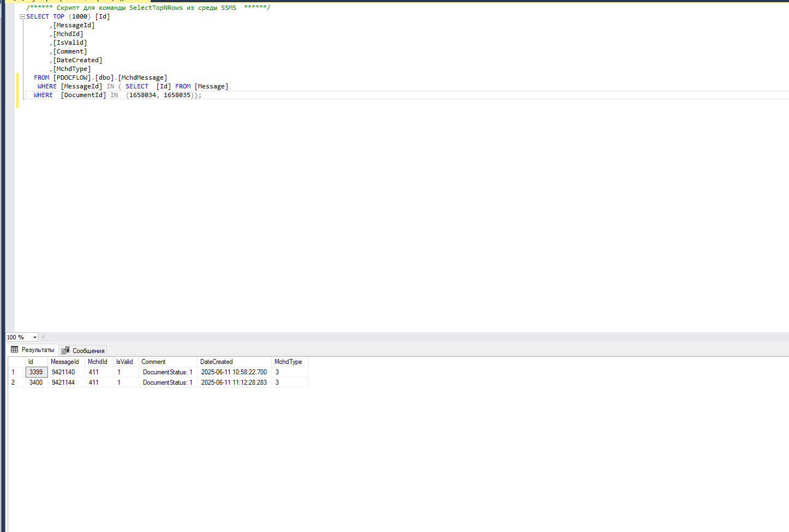Viewport: 789px width, 532px height.
Task: Place cursor on value 1658034 in query
Action: (142, 95)
